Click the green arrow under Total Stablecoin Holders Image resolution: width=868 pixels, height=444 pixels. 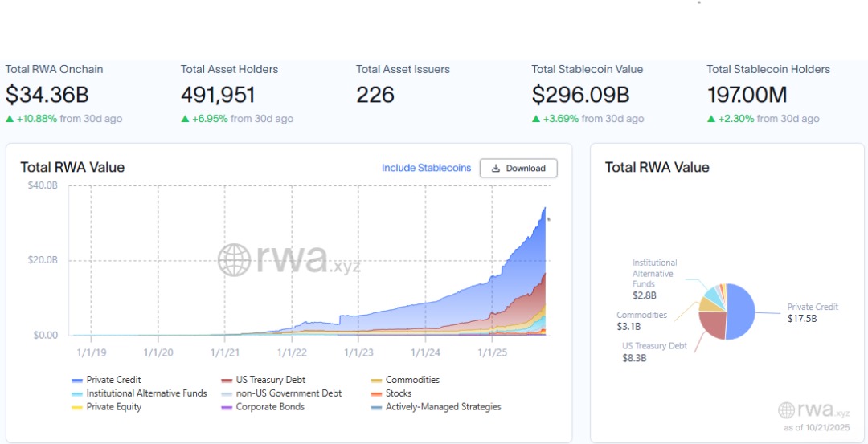click(x=711, y=119)
